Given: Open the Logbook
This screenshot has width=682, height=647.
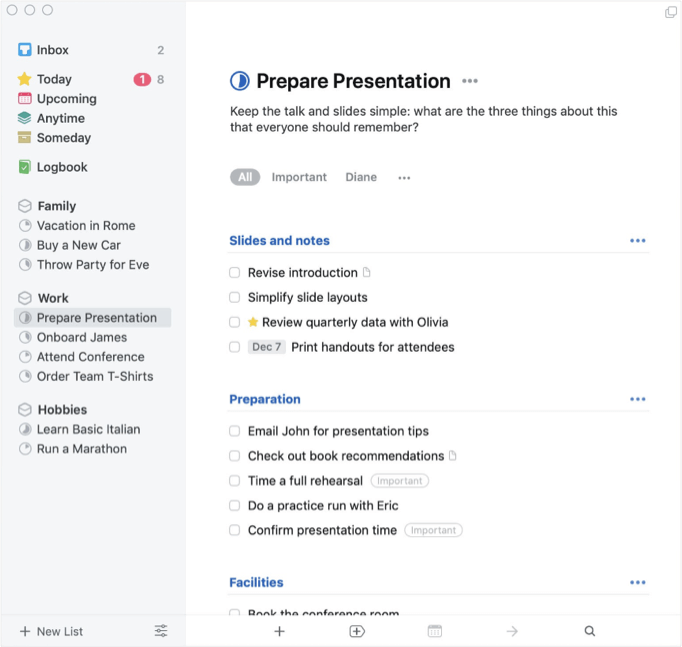Looking at the screenshot, I should (91, 167).
